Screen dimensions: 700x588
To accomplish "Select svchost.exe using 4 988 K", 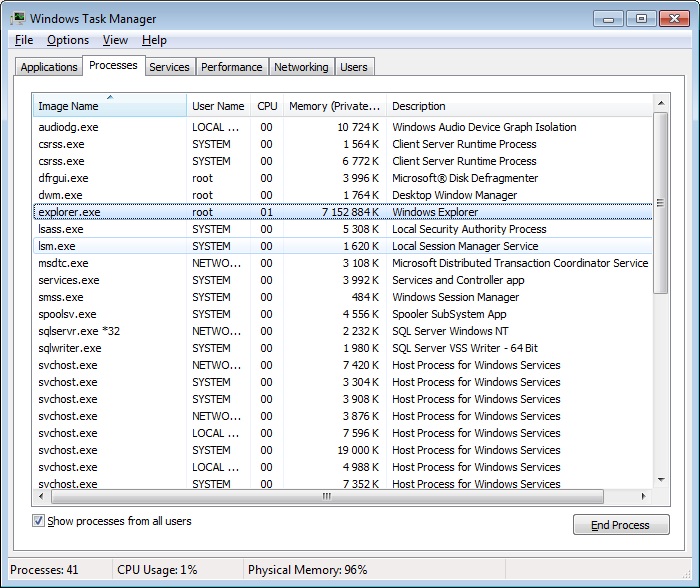I will pyautogui.click(x=342, y=467).
